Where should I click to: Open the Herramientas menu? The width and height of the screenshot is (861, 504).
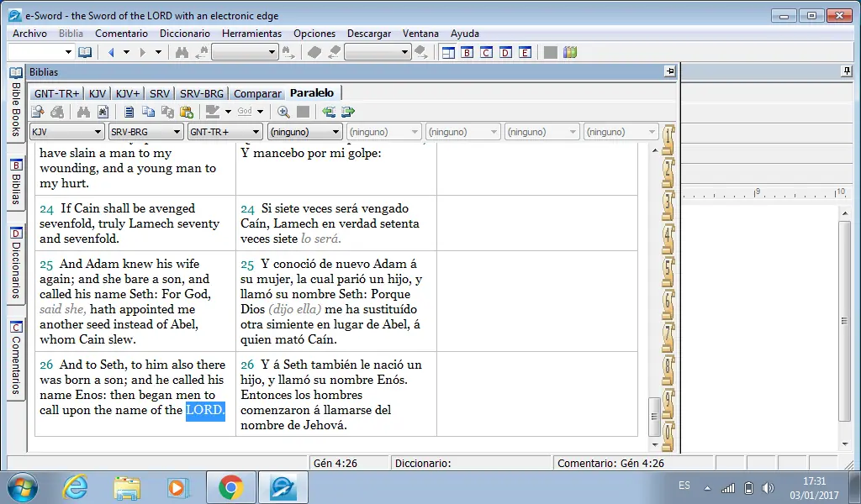point(251,34)
